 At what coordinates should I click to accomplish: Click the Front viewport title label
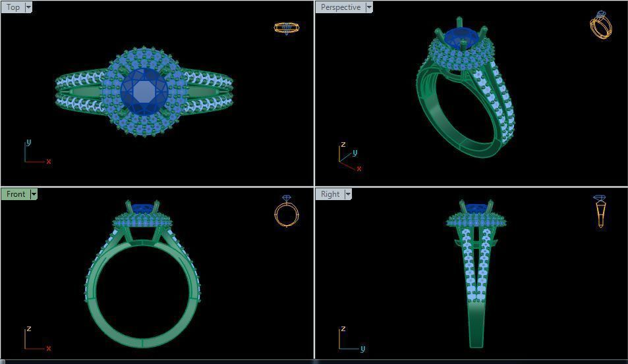pos(16,194)
